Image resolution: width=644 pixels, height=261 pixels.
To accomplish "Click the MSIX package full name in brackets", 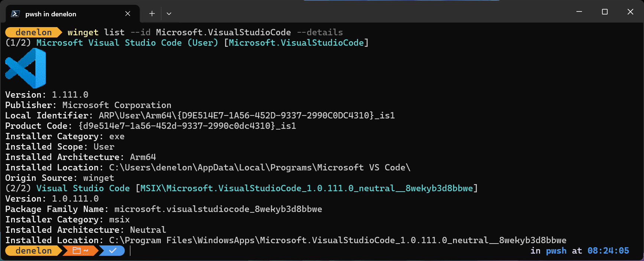I will tap(307, 188).
